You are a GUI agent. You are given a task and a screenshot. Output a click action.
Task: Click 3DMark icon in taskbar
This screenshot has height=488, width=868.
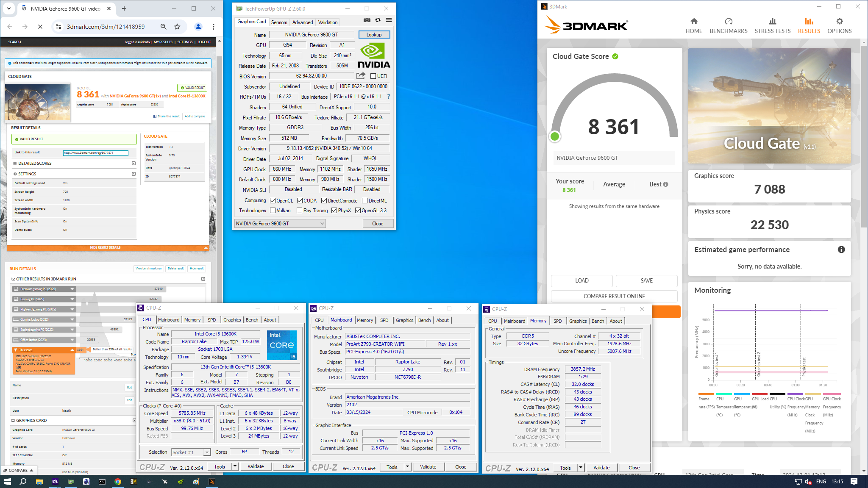click(x=211, y=482)
